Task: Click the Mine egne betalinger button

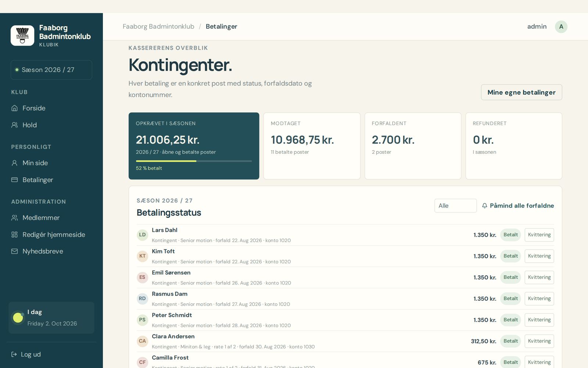Action: pyautogui.click(x=521, y=92)
